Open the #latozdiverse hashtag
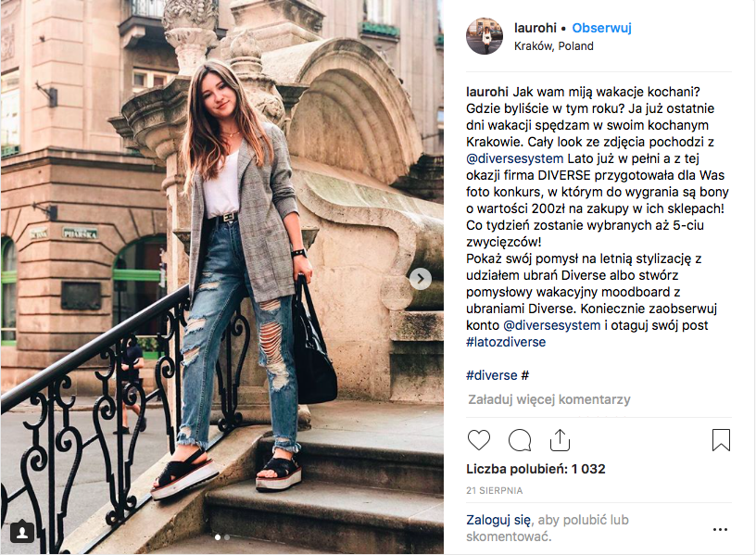This screenshot has height=555, width=756. [506, 342]
